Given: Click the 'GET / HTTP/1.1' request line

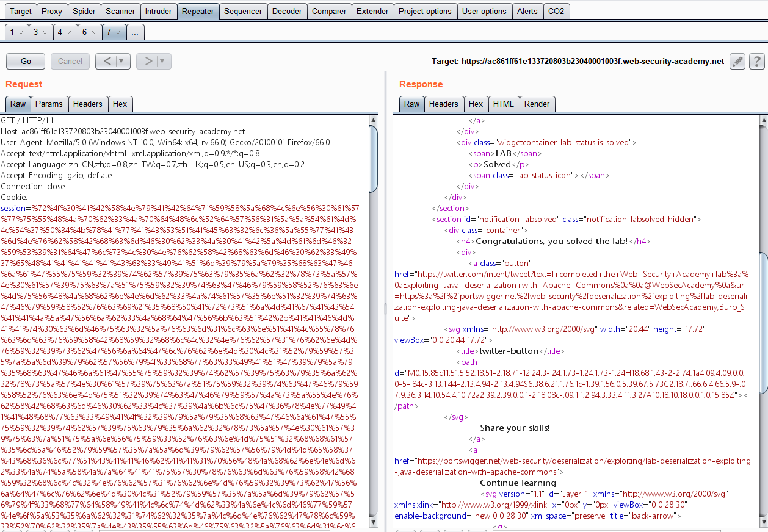Looking at the screenshot, I should [x=29, y=120].
